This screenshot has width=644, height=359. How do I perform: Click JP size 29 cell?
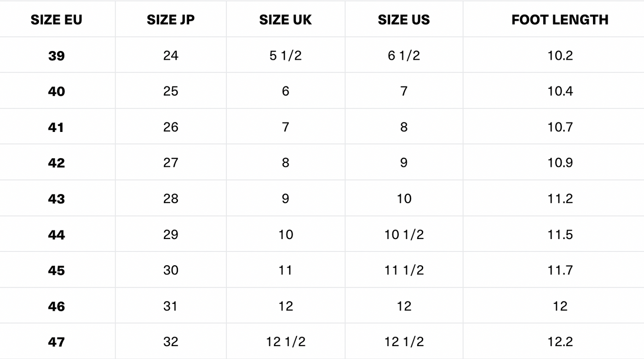(171, 234)
